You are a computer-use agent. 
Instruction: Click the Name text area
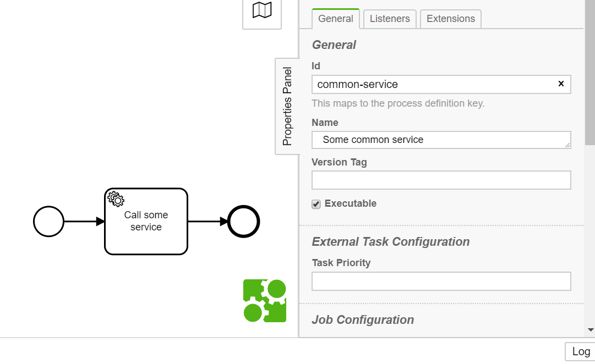tap(441, 140)
